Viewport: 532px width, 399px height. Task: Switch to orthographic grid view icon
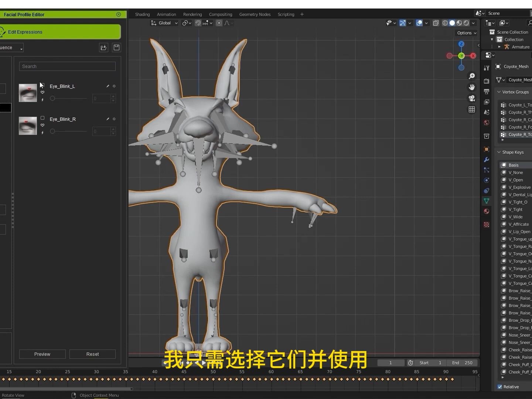[472, 109]
